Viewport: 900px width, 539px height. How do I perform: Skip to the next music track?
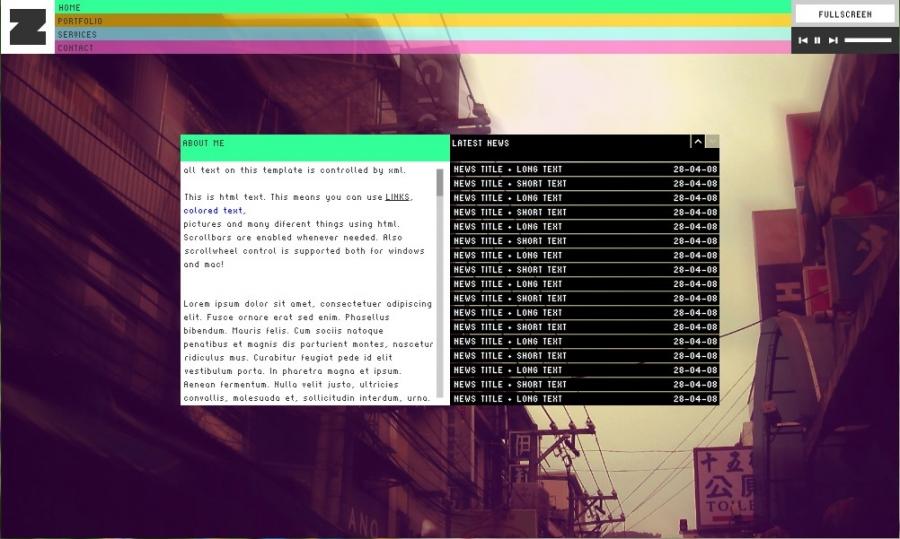(x=833, y=40)
